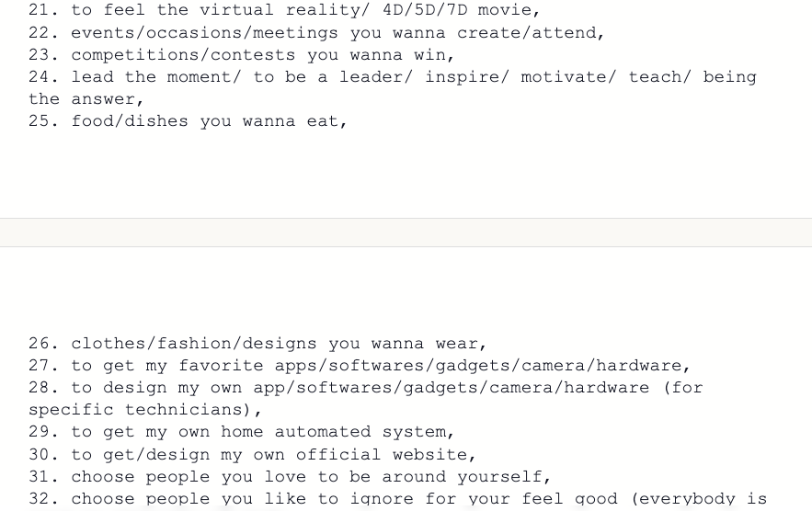
Task: Click line 26 about clothes/fashion/designs
Action: tap(257, 343)
